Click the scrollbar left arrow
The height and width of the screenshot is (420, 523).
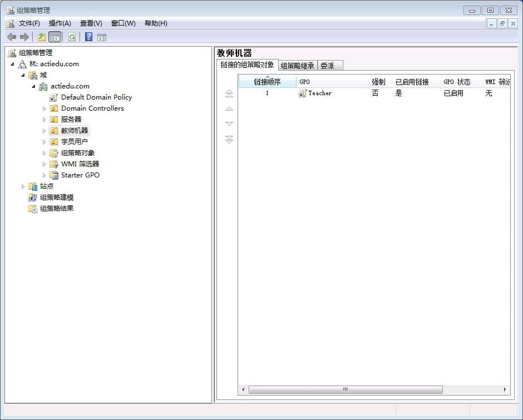[x=243, y=389]
